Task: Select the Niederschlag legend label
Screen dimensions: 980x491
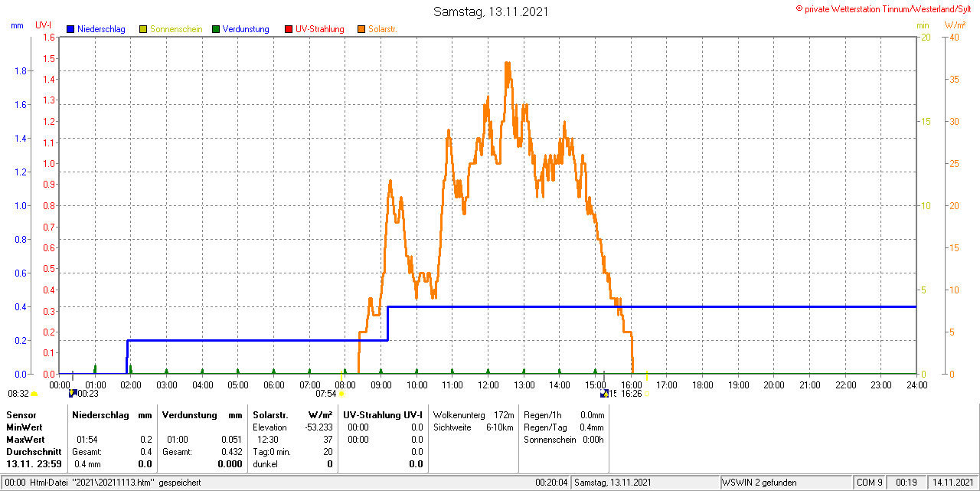Action: tap(101, 29)
